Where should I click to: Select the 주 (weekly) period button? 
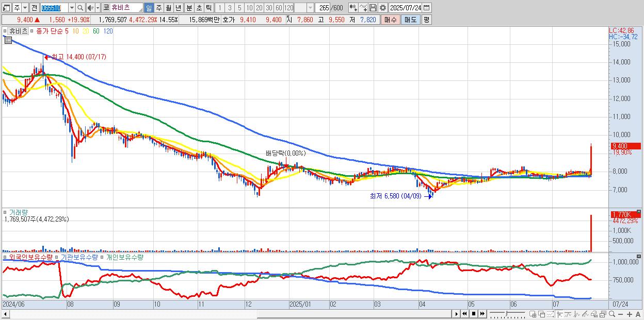[x=158, y=8]
